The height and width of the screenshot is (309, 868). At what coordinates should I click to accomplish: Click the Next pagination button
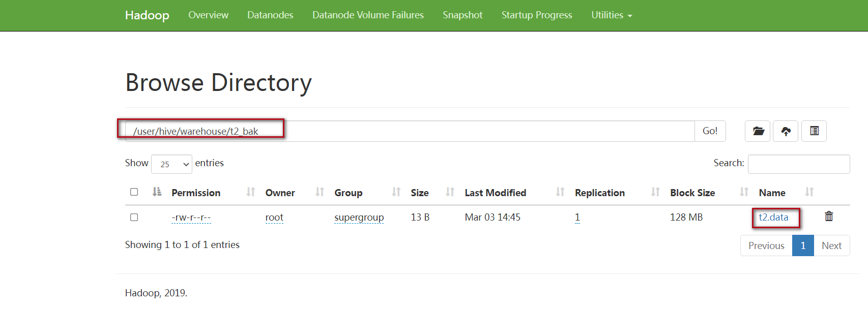click(x=832, y=245)
